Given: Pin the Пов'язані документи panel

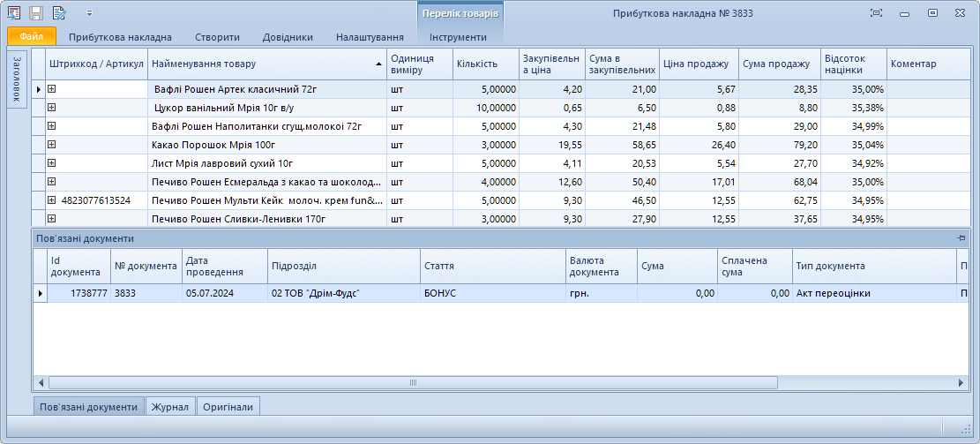Looking at the screenshot, I should pos(961,238).
